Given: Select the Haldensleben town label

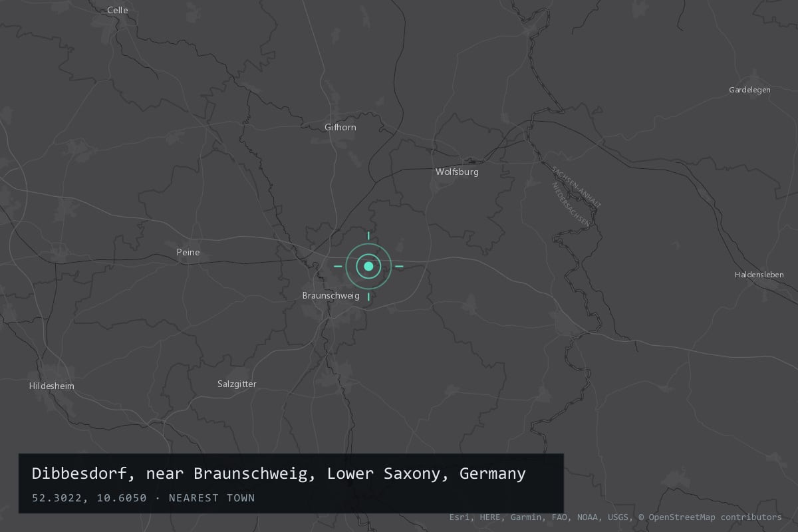Looking at the screenshot, I should 759,274.
